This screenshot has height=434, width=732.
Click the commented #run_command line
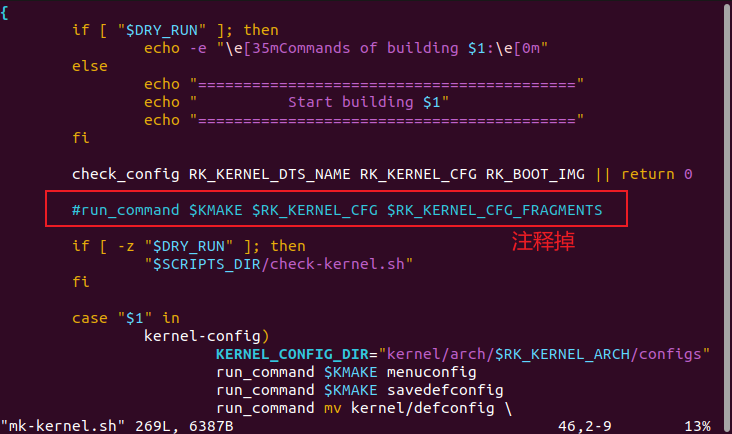337,210
